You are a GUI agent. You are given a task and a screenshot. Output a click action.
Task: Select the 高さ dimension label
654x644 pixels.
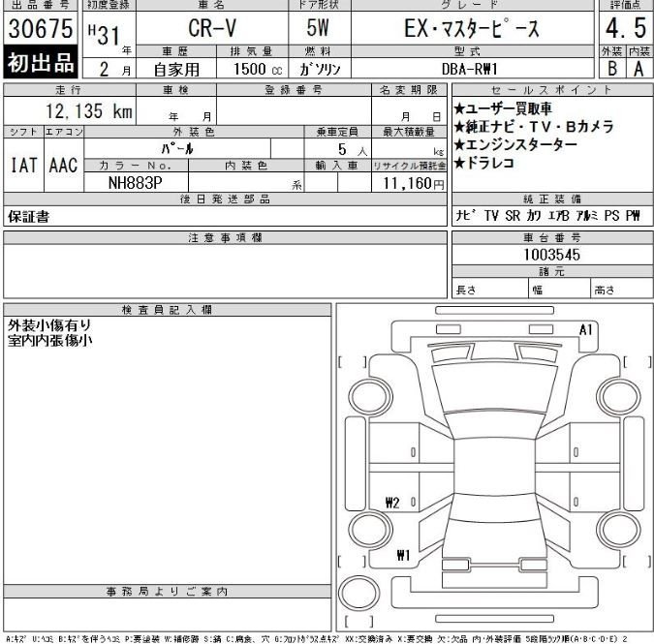(x=605, y=290)
